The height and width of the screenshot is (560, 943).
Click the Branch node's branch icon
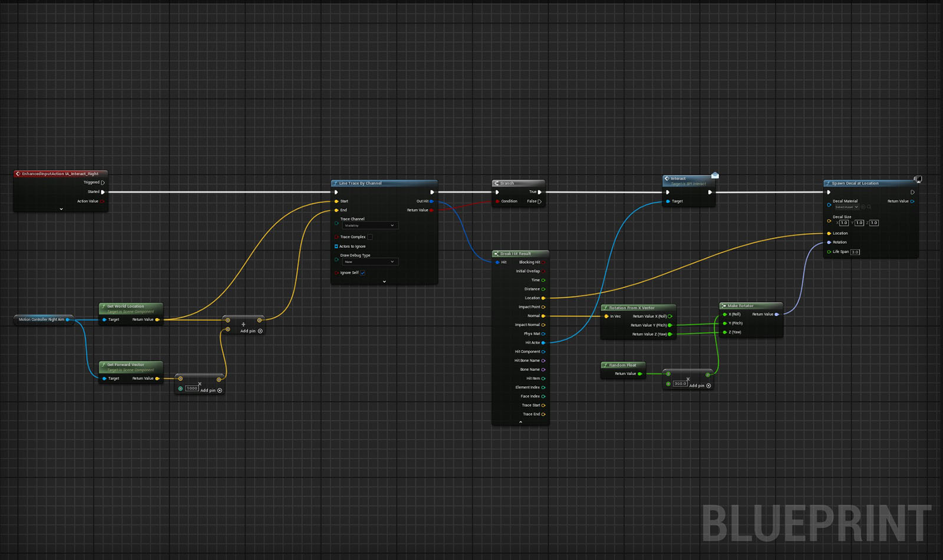click(496, 183)
